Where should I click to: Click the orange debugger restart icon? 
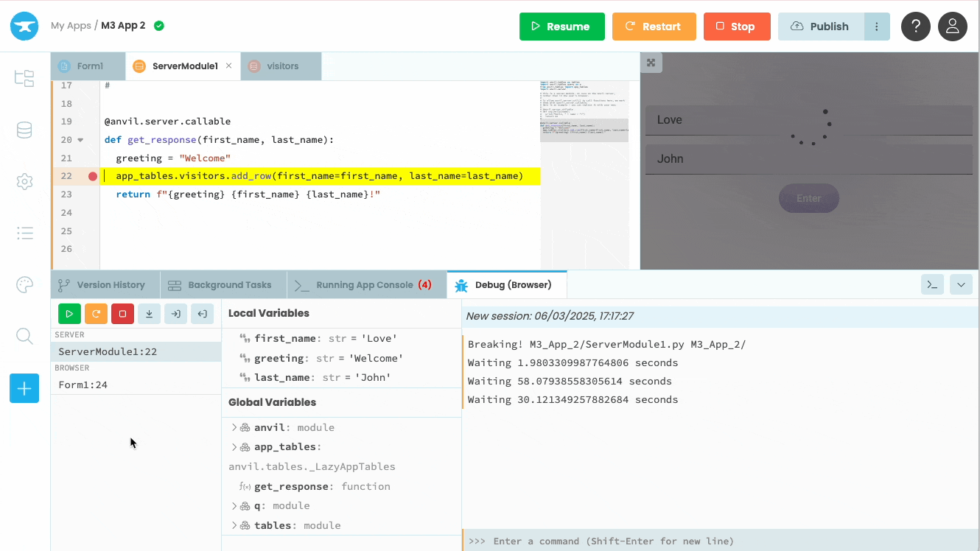(x=96, y=314)
